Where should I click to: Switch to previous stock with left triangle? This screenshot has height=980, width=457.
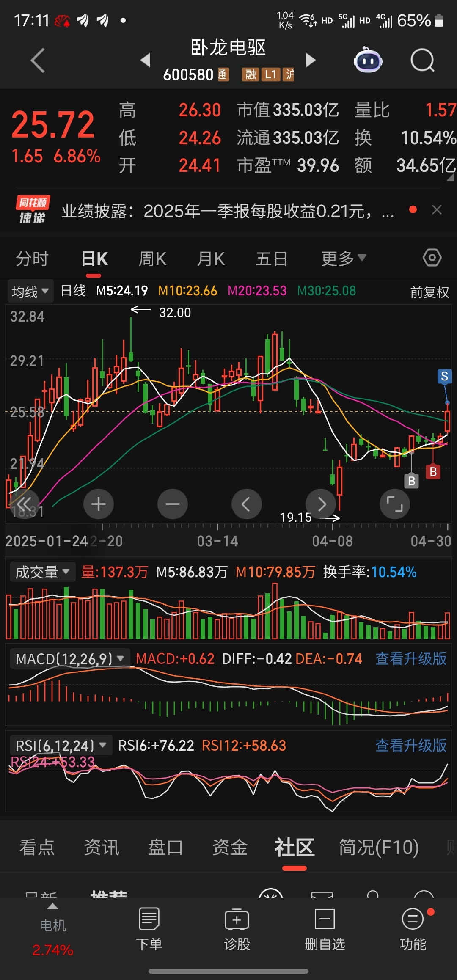(146, 61)
